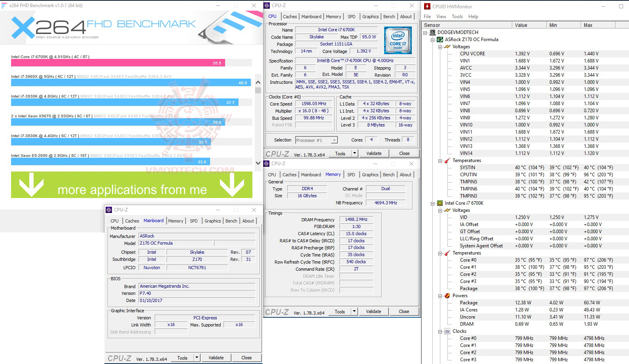The height and width of the screenshot is (364, 629).
Task: Click the Max column header in HWMonitor
Action: coord(598,25)
